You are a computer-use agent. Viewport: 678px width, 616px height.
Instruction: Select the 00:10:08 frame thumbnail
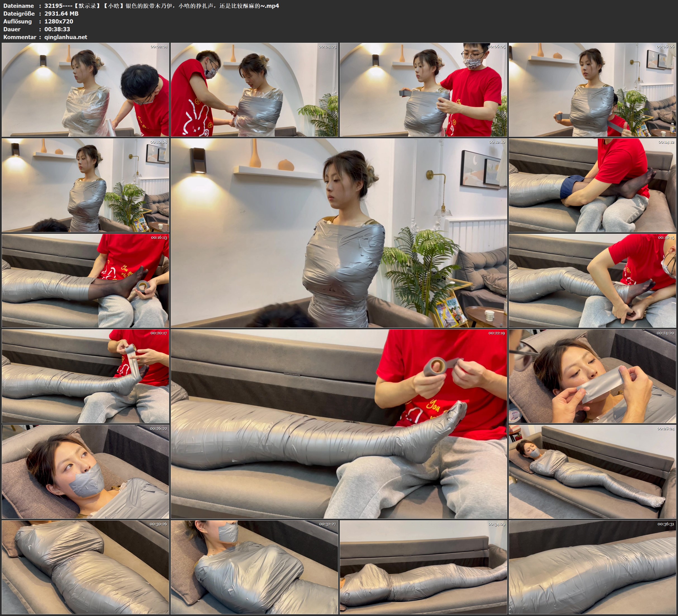click(x=85, y=185)
